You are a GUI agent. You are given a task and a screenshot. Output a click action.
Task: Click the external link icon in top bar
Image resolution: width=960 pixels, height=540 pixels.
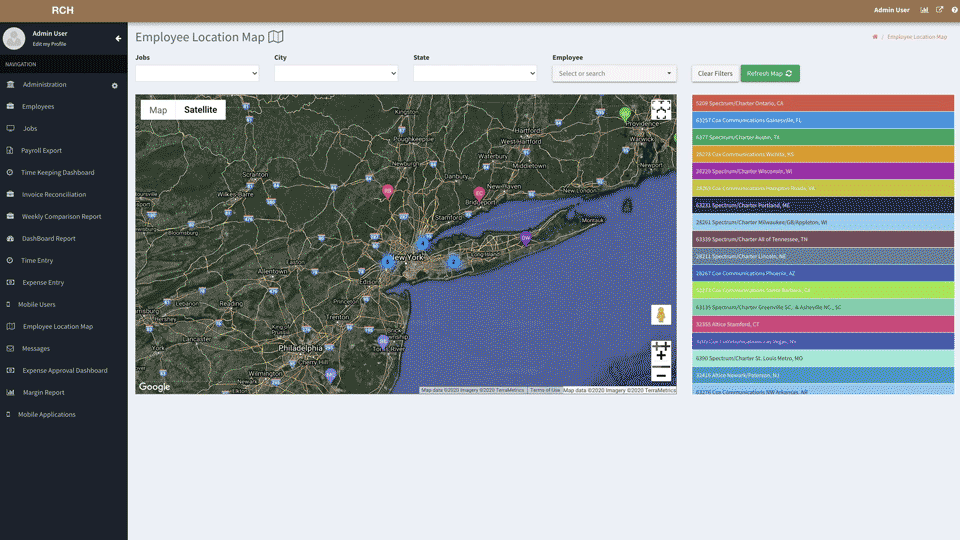pyautogui.click(x=939, y=10)
